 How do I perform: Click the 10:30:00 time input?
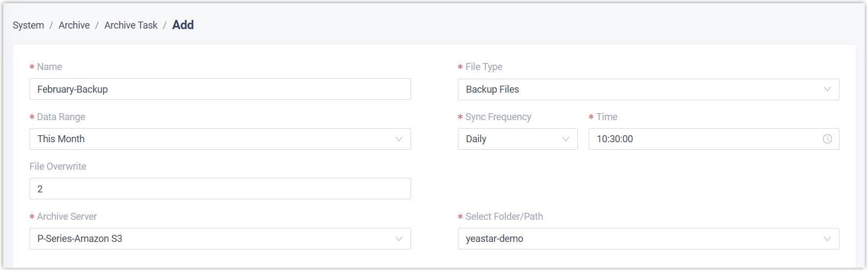tap(700, 139)
